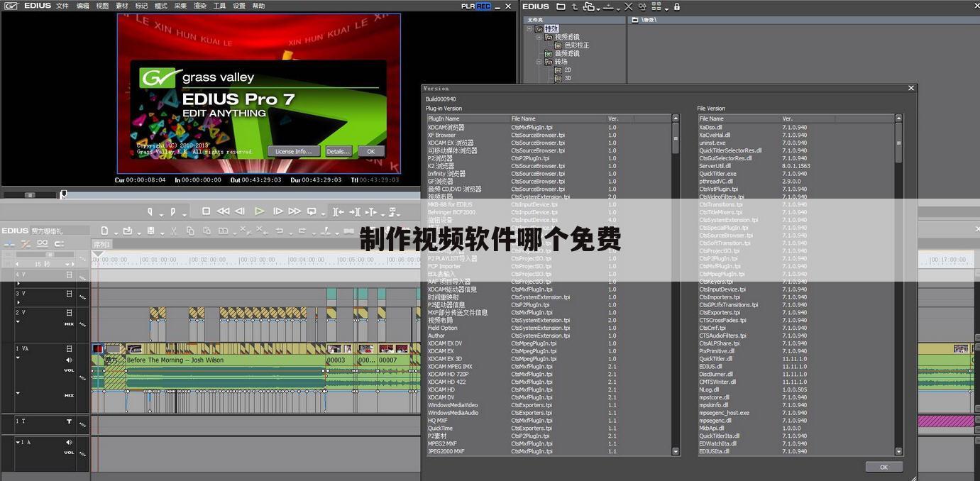Toggle the video mute on the 2 V track

point(69,313)
